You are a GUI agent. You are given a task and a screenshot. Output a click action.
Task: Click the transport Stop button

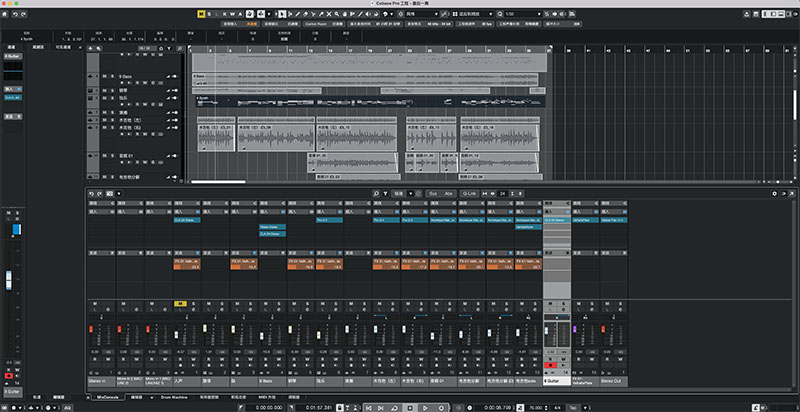[x=410, y=408]
